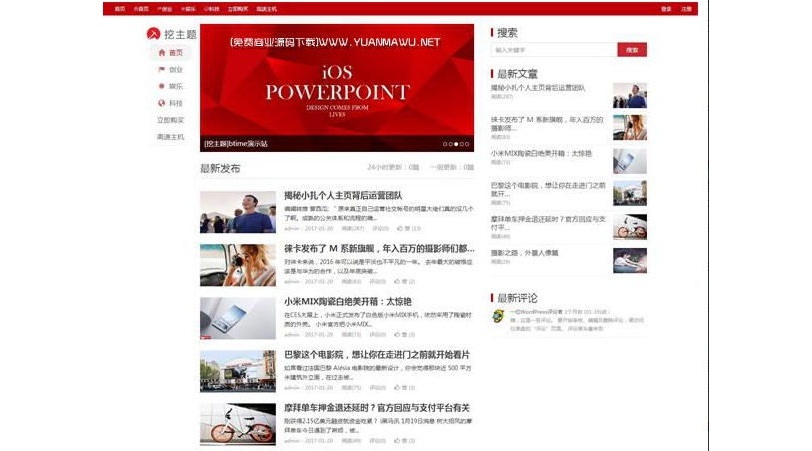Go to 立即购买 in the left sidebar
812x451 pixels.
(x=170, y=120)
